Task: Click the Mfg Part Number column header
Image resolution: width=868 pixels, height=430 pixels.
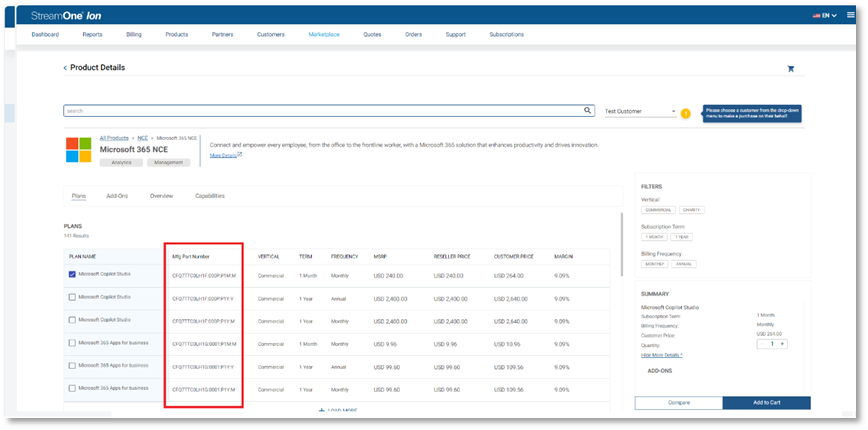Action: click(191, 257)
